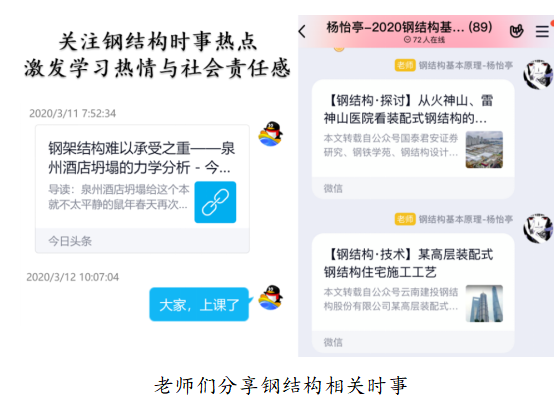This screenshot has width=558, height=409.
Task: Tap the hand gesture icon in the header
Action: click(516, 31)
